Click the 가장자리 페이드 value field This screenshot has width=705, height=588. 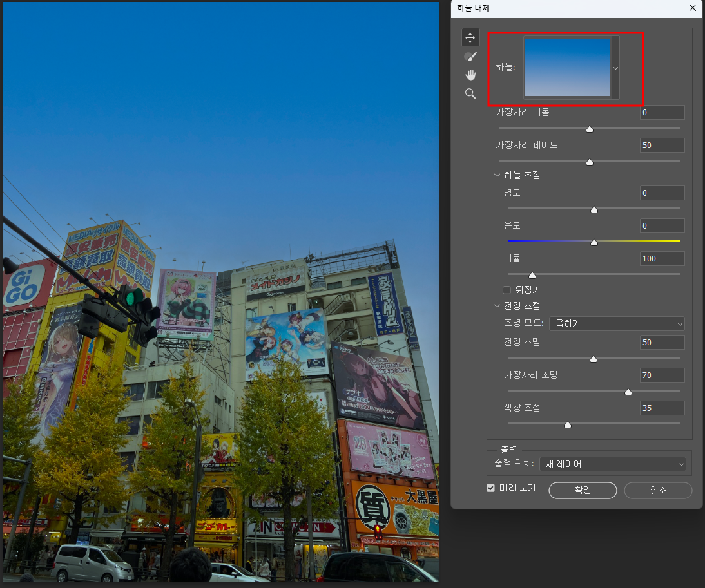(x=662, y=146)
